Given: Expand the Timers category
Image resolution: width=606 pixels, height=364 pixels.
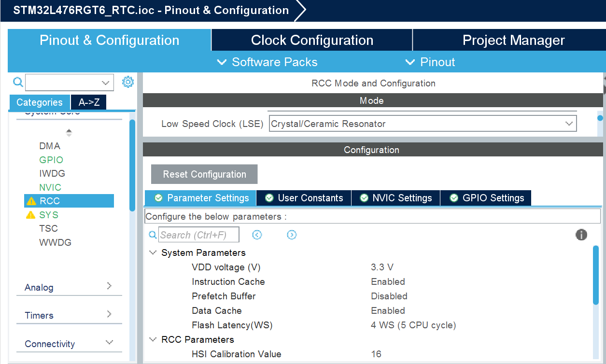Looking at the screenshot, I should [109, 314].
